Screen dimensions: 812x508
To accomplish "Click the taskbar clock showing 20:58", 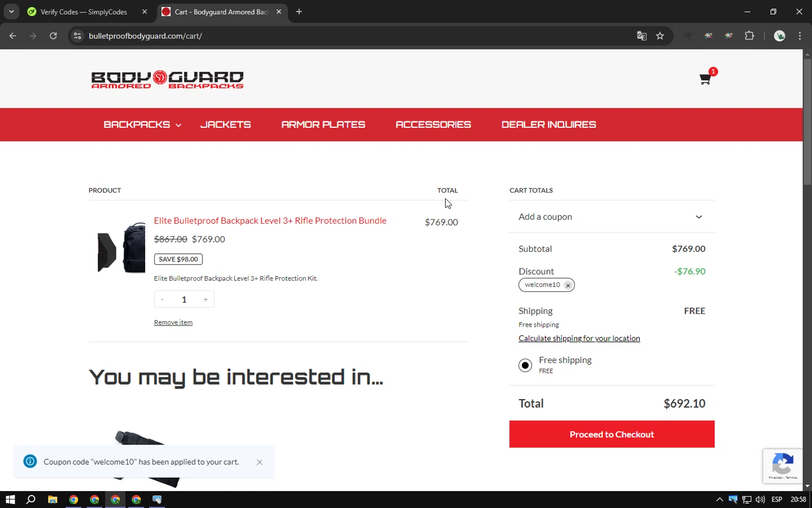I will 798,499.
